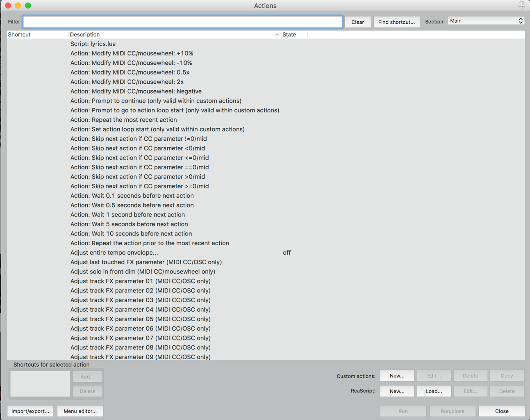Create a new ReaScript

397,391
